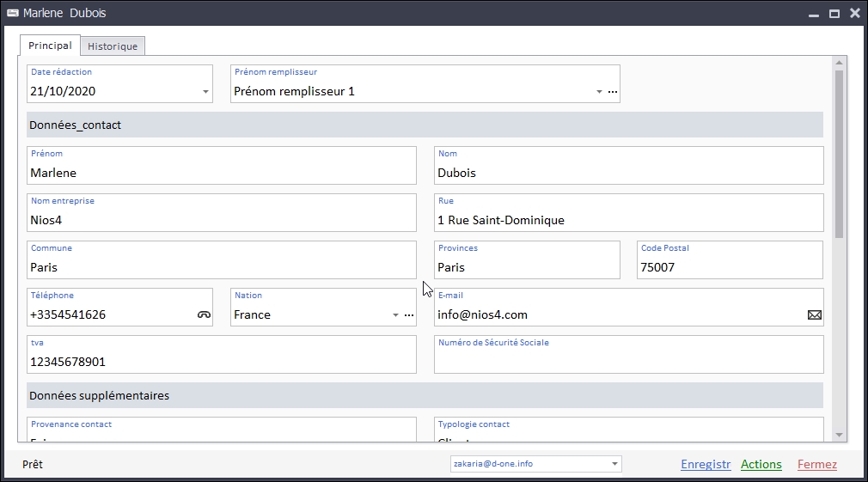Minimize the Marlene Dubois window
This screenshot has width=868, height=482.
tap(813, 14)
